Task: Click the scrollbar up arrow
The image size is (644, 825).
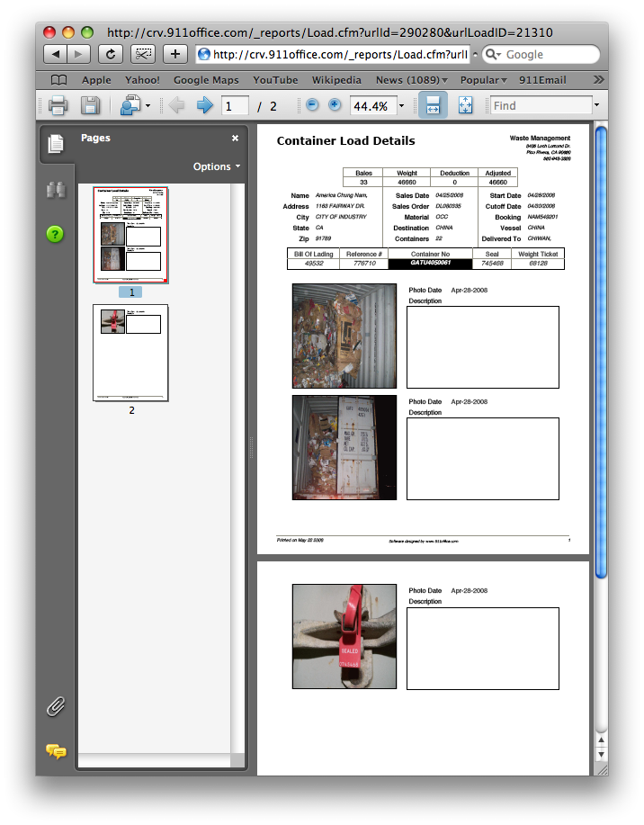Action: tap(601, 740)
